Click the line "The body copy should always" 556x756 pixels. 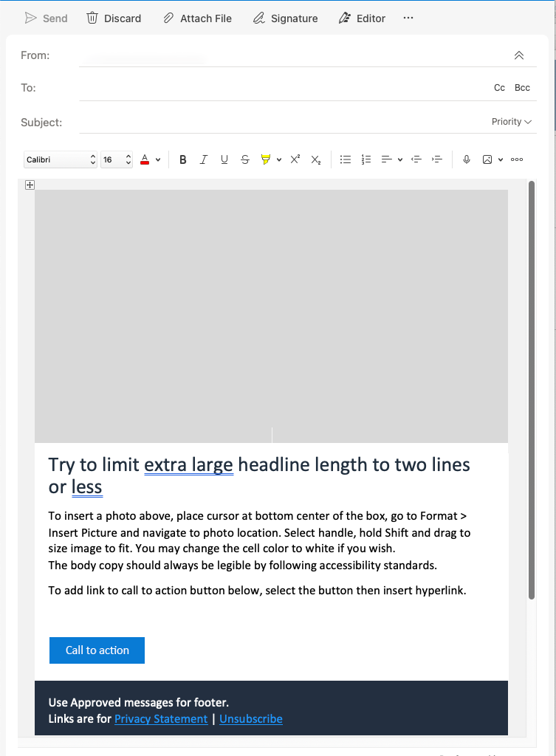point(242,565)
